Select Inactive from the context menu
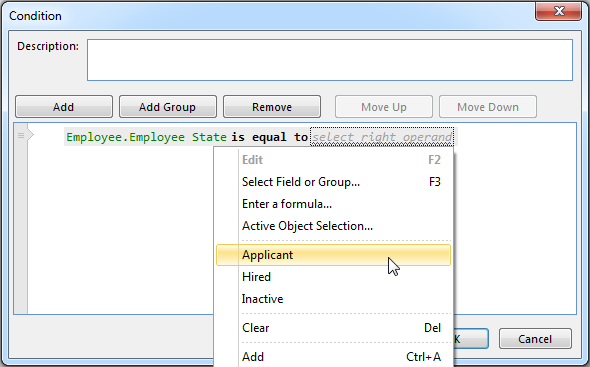The width and height of the screenshot is (590, 367). coord(333,299)
